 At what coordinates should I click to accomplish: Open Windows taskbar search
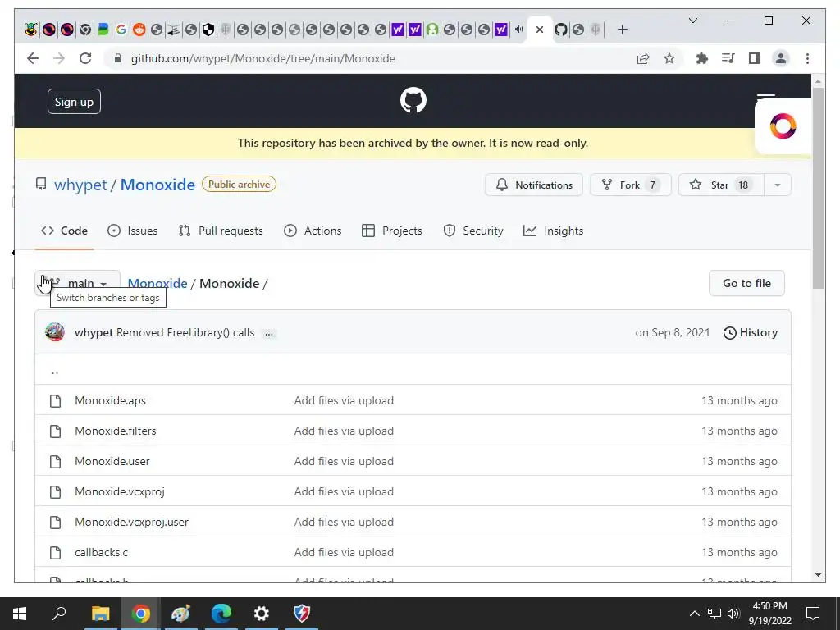(x=59, y=614)
